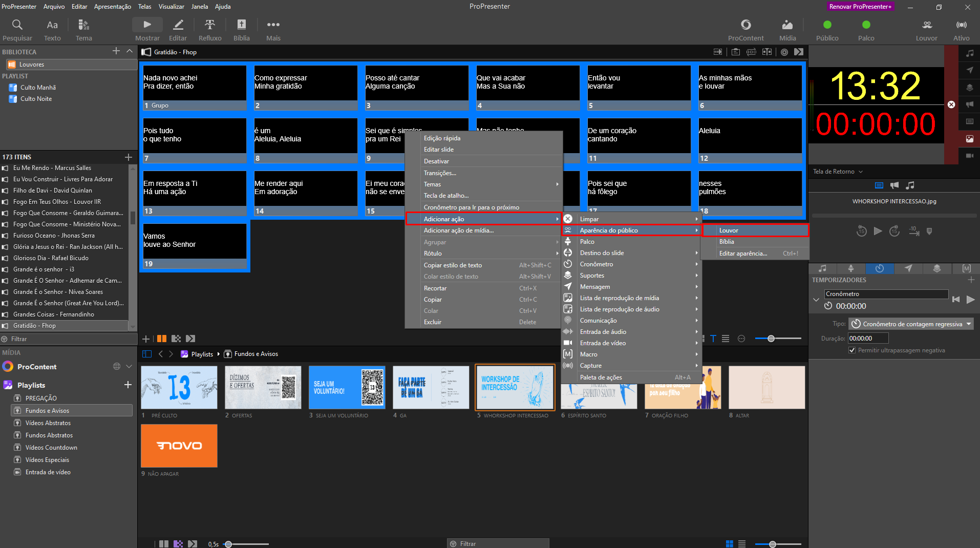Select Bíblia audience appearance
980x548 pixels.
[756, 242]
